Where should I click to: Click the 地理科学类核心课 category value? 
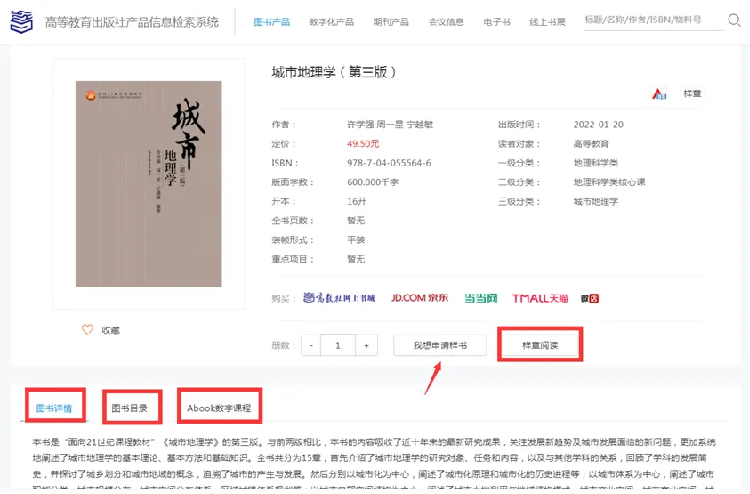coord(609,182)
